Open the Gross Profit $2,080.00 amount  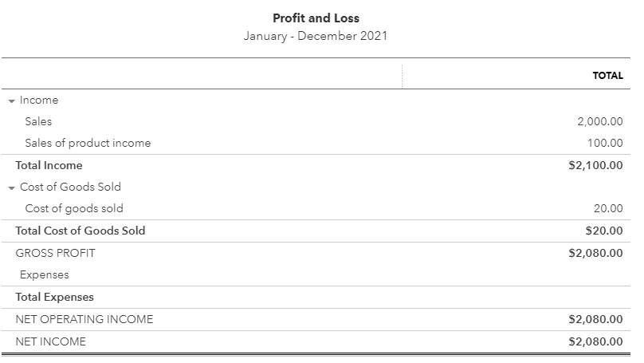pyautogui.click(x=595, y=253)
